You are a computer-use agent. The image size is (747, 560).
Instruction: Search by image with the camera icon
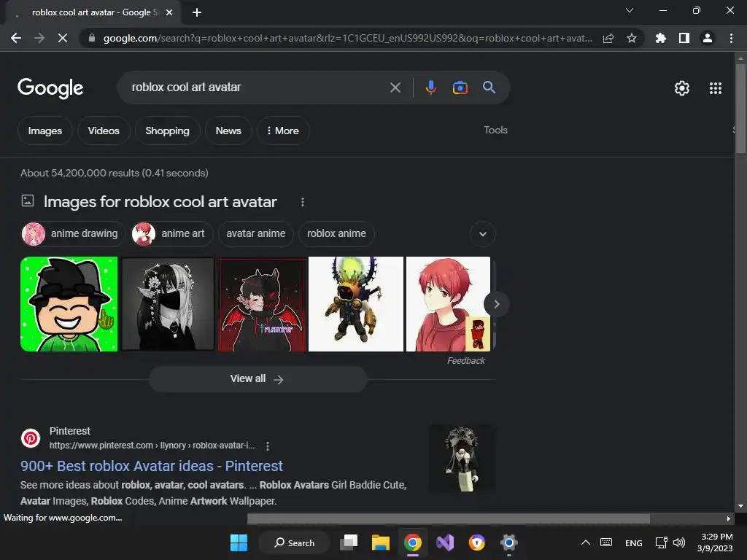460,87
